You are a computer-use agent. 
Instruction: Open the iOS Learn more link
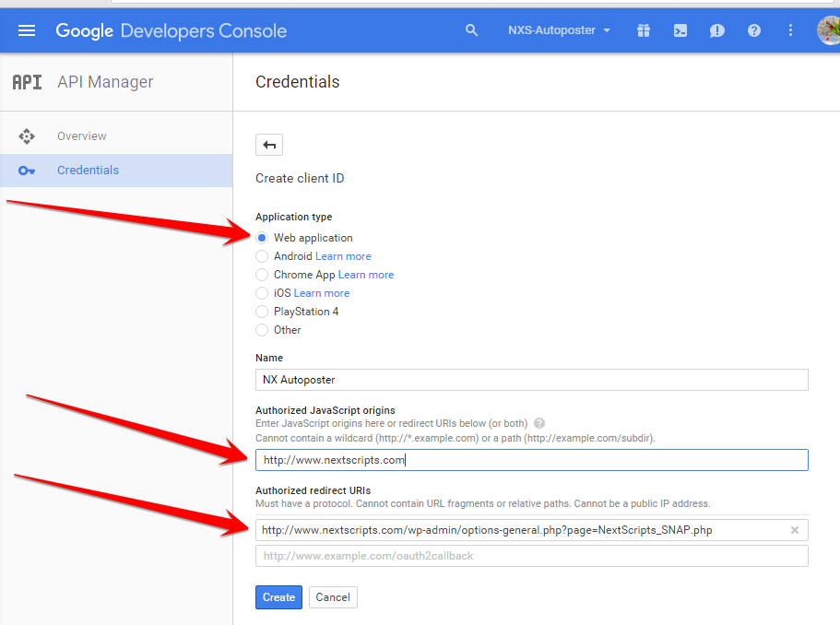click(322, 293)
